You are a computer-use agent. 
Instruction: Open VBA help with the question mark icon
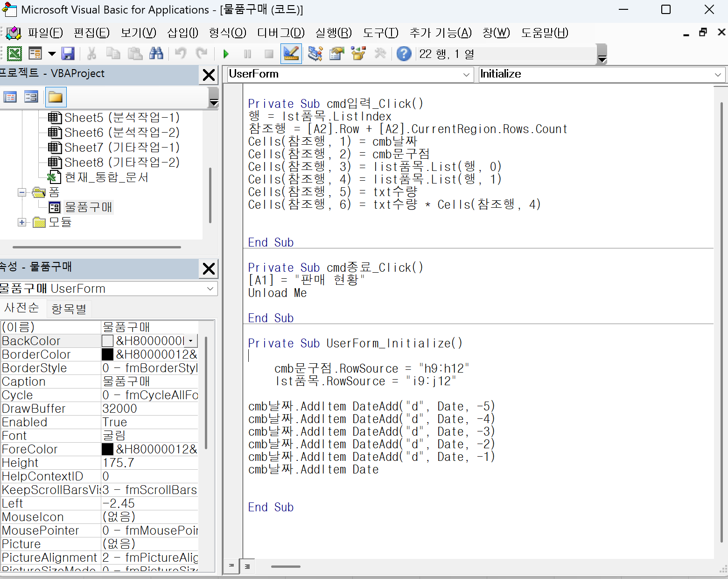coord(404,54)
